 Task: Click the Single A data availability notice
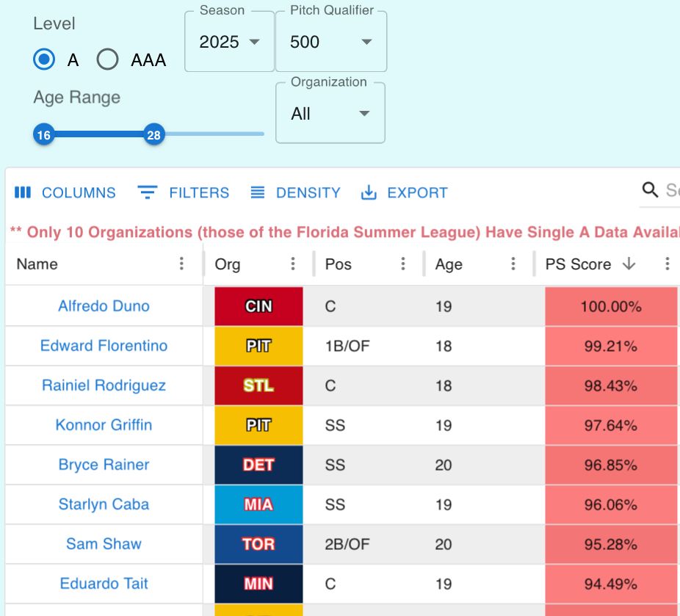tap(344, 232)
